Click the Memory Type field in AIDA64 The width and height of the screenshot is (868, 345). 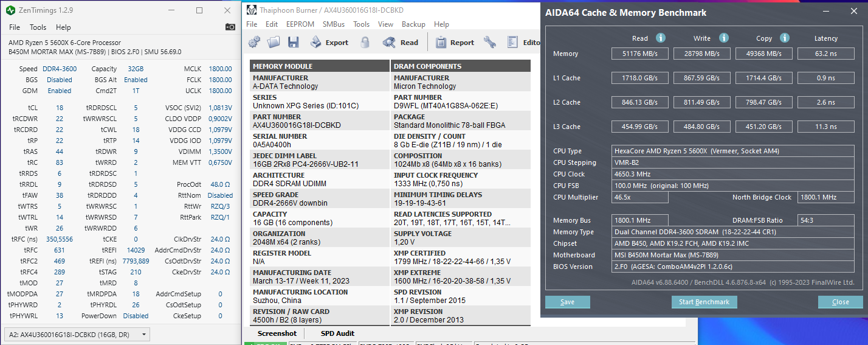(733, 232)
